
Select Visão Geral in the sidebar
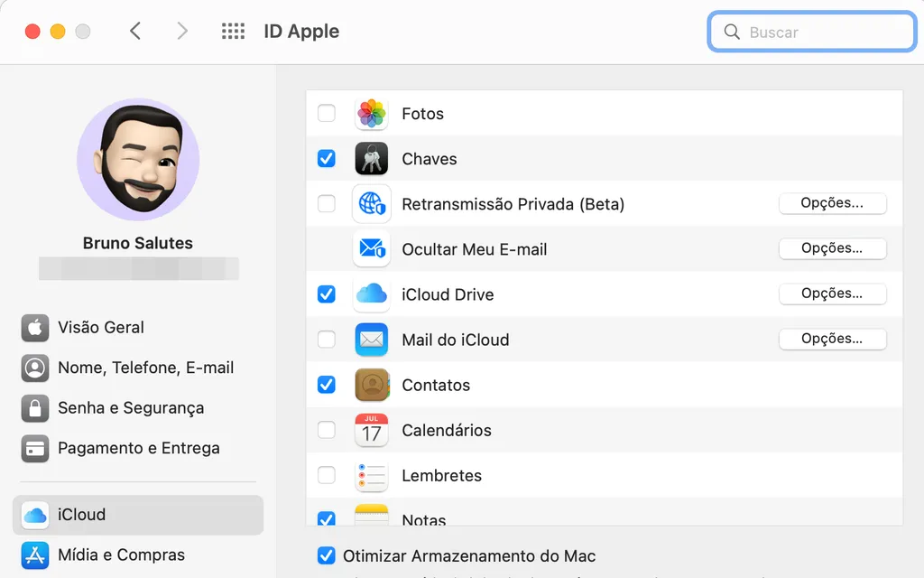tap(138, 327)
